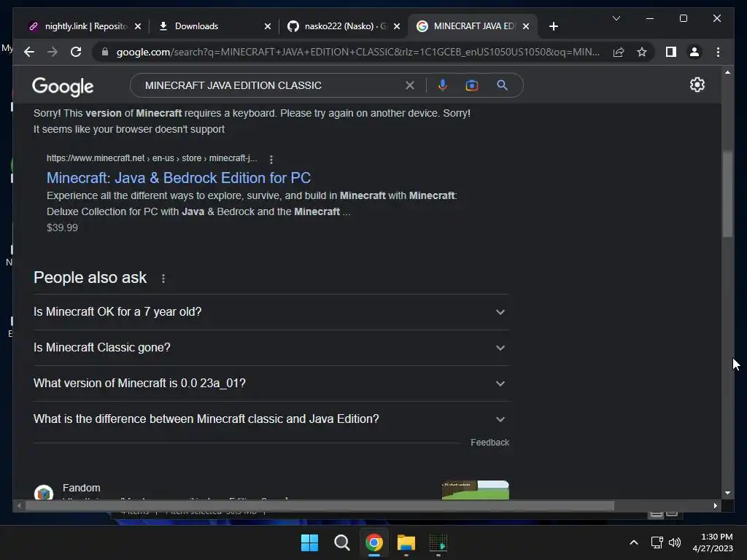The image size is (747, 560).
Task: Open the dark app icon next to File Explorer
Action: click(x=438, y=542)
